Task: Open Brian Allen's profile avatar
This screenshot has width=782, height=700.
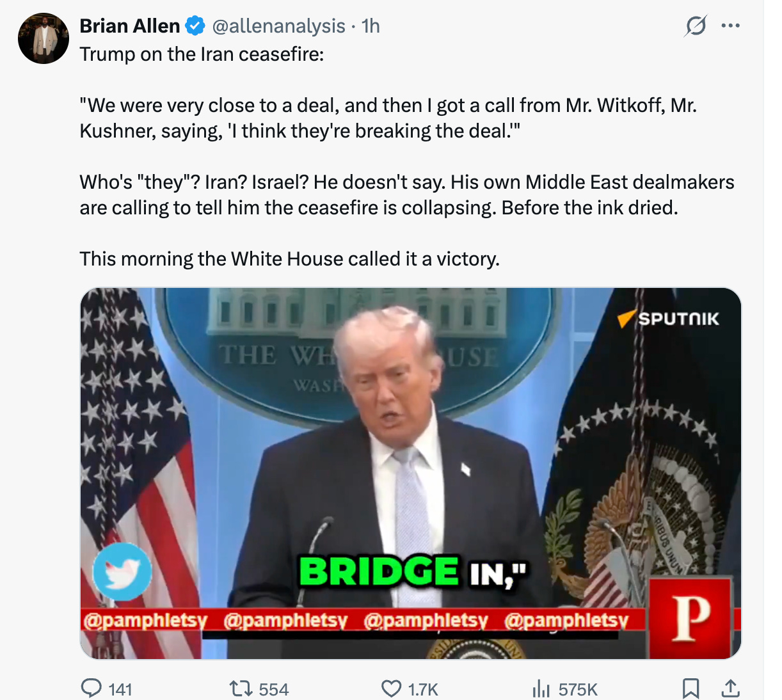Action: click(43, 38)
